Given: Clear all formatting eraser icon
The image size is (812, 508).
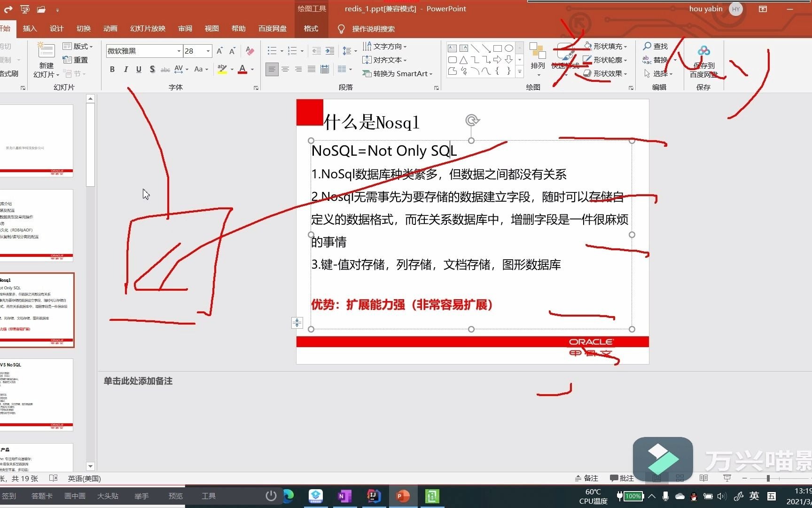Looking at the screenshot, I should 250,51.
